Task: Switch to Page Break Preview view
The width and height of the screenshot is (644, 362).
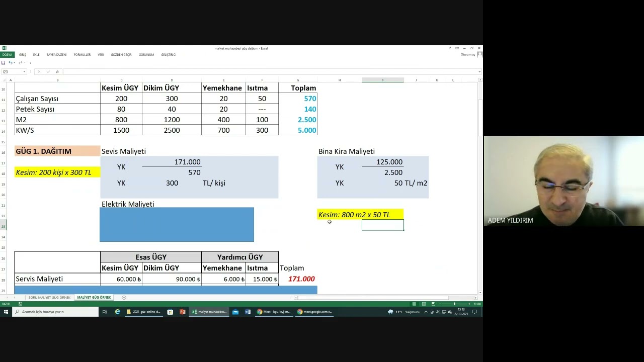Action: point(433,304)
